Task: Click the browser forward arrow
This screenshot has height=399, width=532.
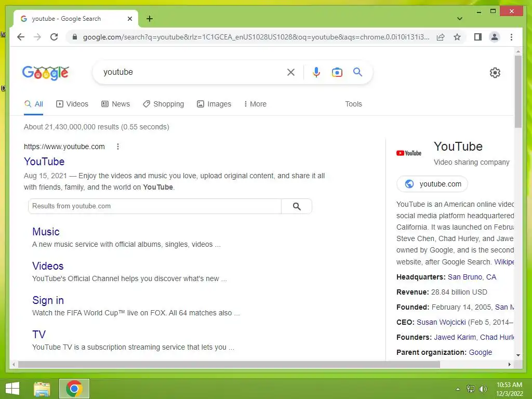Action: pos(37,37)
